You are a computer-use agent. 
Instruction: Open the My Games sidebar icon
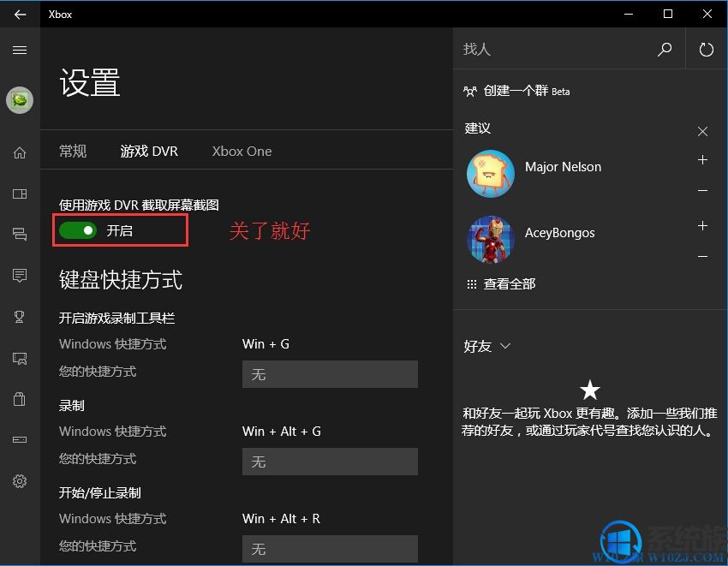20,194
